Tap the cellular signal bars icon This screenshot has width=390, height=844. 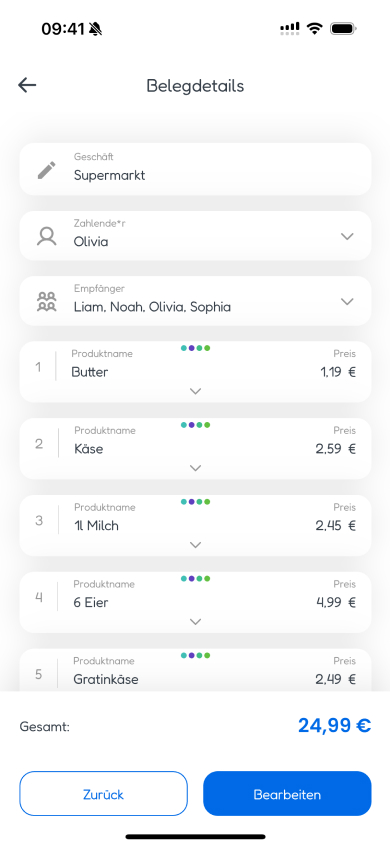(x=289, y=29)
